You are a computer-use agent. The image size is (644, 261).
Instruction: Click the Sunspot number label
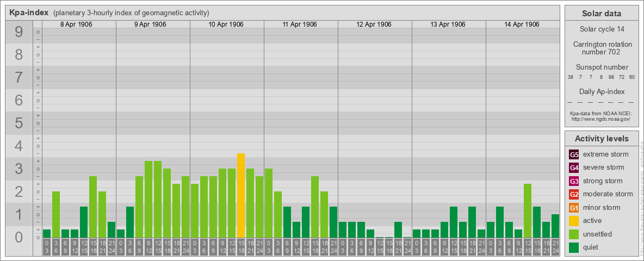click(x=602, y=67)
